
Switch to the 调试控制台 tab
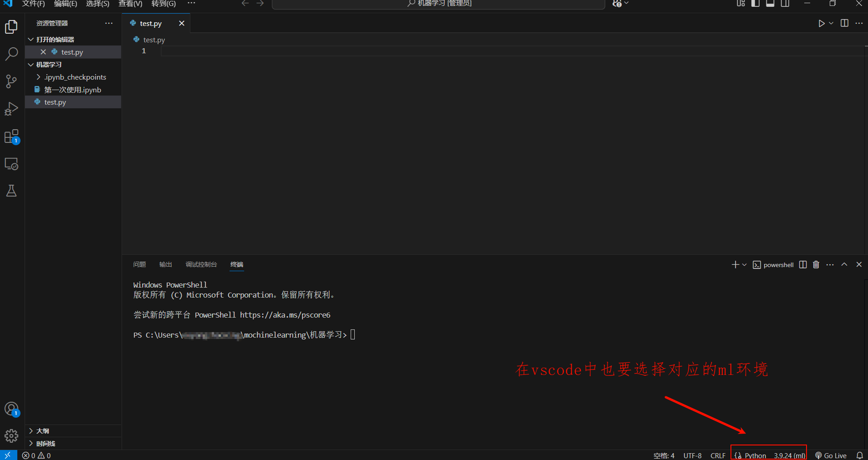click(201, 264)
